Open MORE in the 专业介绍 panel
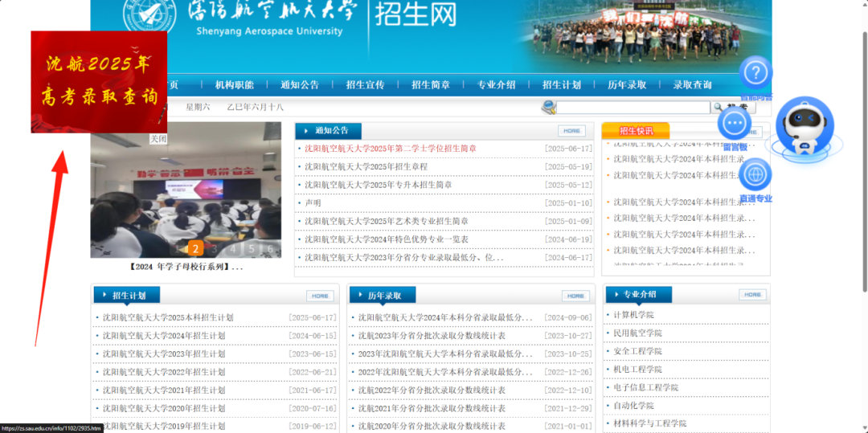The height and width of the screenshot is (433, 868). coord(752,295)
